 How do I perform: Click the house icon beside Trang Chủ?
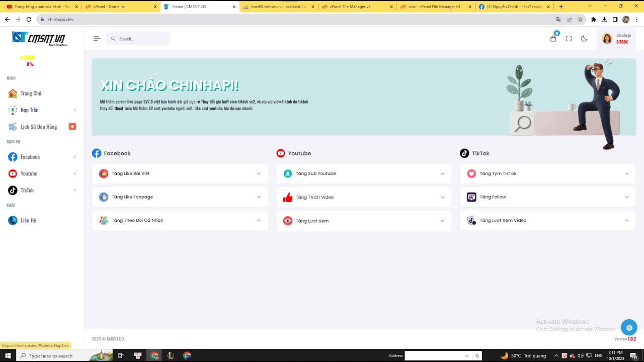coord(13,93)
